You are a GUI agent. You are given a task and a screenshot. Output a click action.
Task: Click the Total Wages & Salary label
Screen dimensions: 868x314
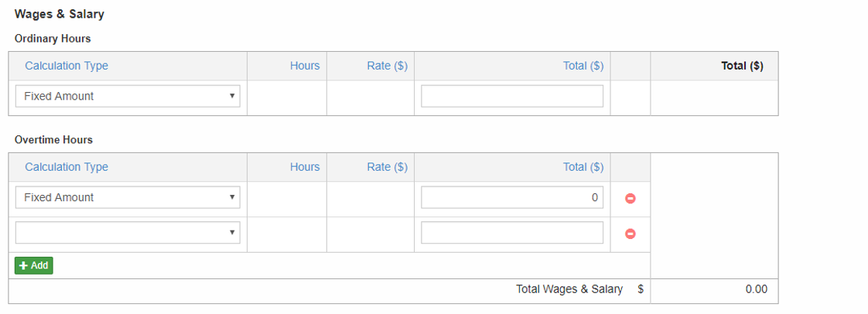coord(569,289)
